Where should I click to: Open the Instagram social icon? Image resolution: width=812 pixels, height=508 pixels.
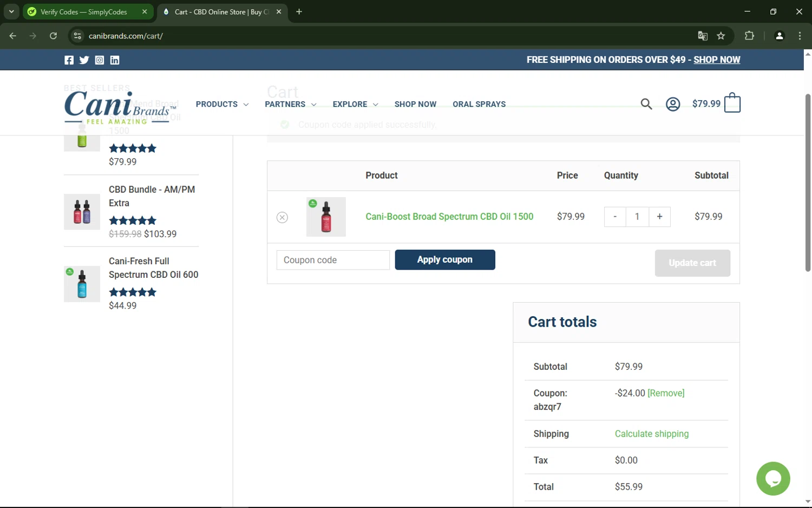tap(100, 60)
